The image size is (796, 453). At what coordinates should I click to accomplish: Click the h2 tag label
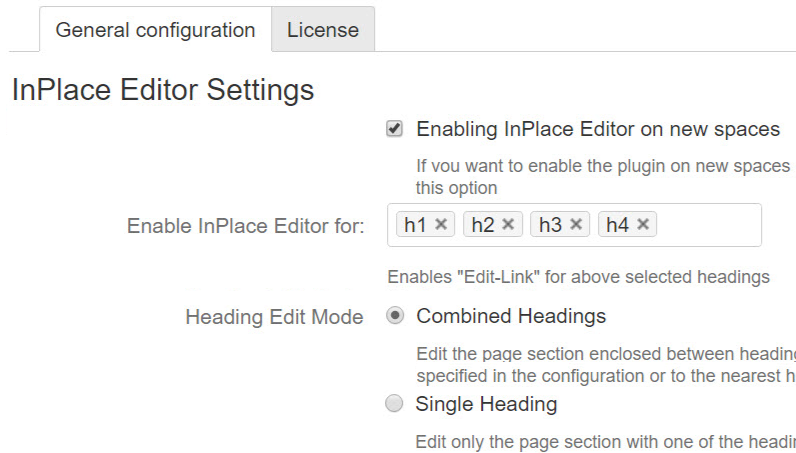click(483, 225)
